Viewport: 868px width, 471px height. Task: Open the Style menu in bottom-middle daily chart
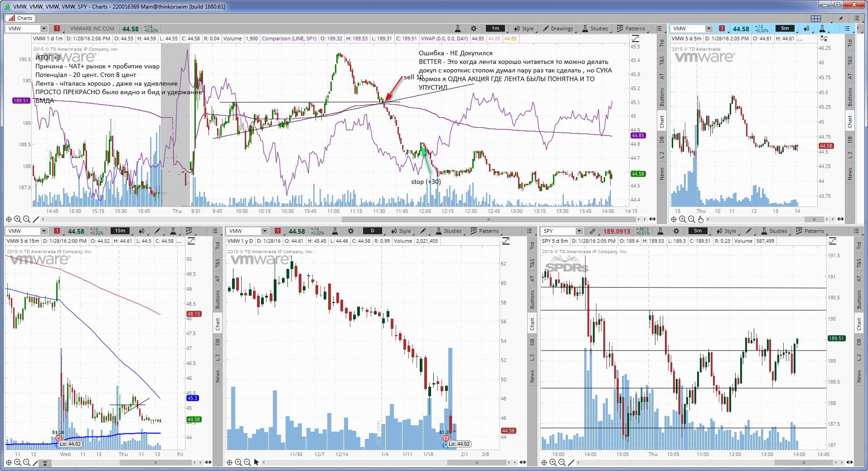point(401,231)
